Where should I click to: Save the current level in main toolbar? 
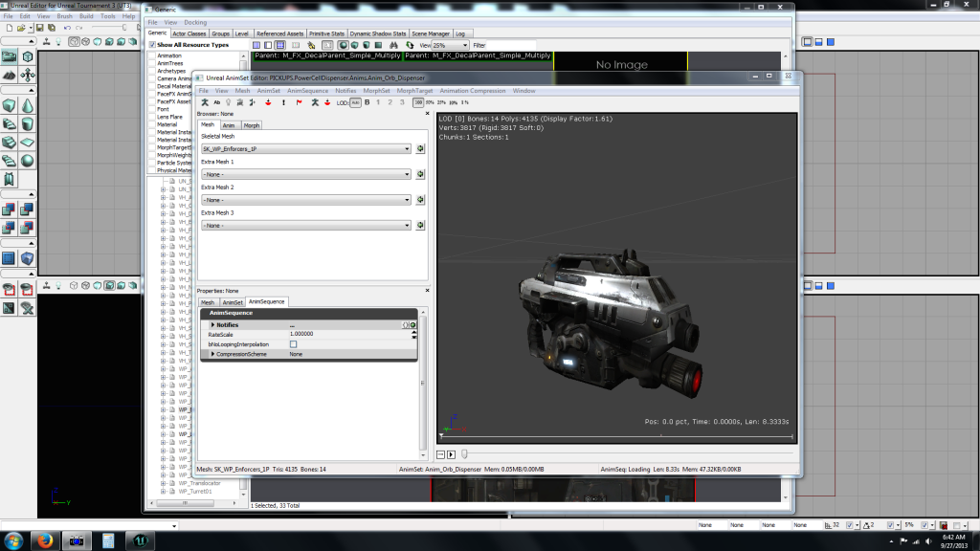click(x=39, y=28)
